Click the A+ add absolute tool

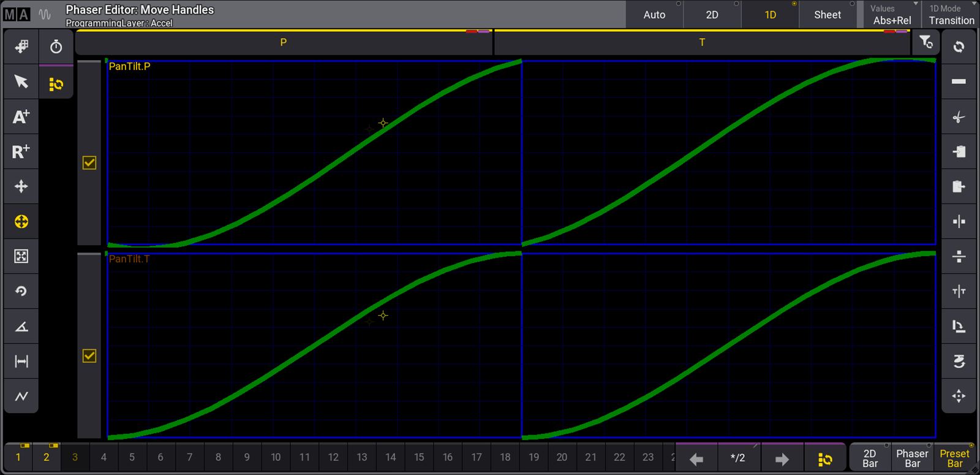click(x=21, y=116)
